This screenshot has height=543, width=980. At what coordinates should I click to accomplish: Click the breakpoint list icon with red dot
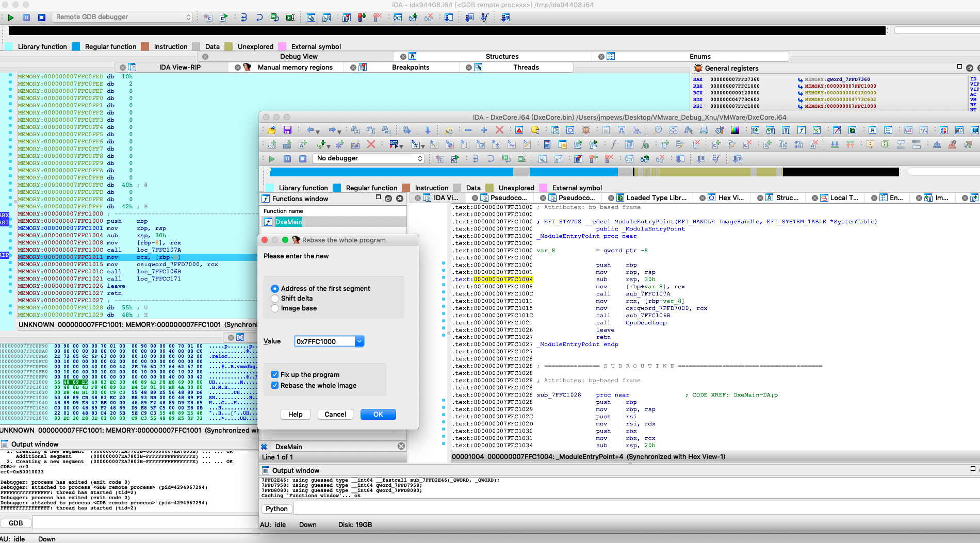[x=578, y=159]
